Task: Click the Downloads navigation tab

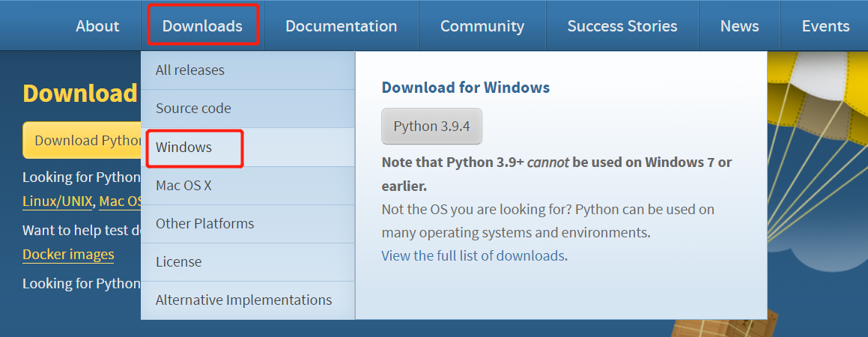Action: (202, 26)
